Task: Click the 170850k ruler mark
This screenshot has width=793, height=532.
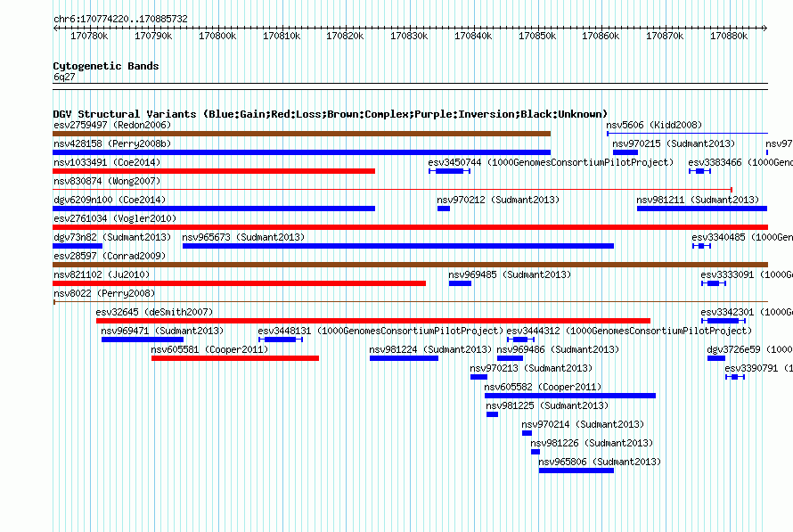Action: coord(537,36)
